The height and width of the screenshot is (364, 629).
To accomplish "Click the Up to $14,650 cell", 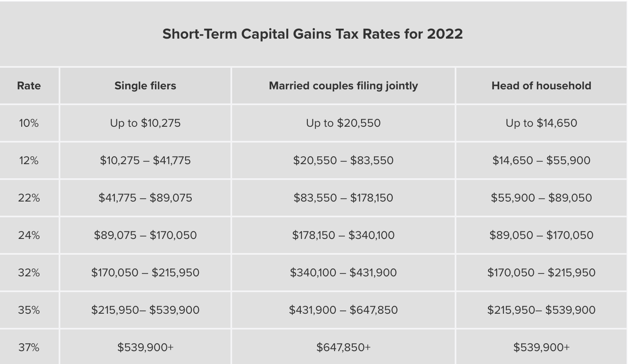I will (541, 123).
